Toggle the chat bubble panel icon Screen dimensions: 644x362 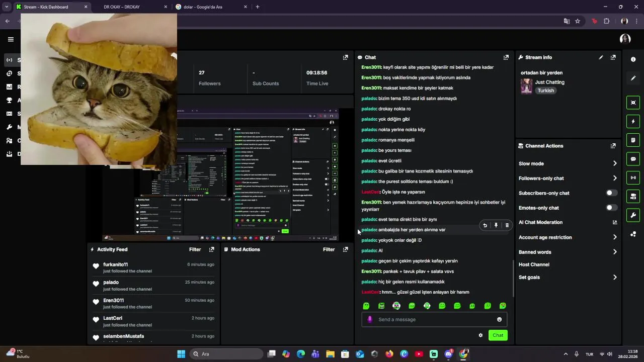point(633,159)
